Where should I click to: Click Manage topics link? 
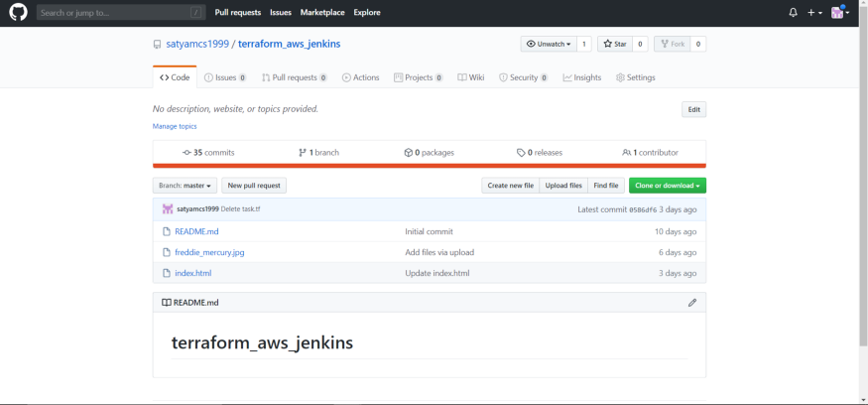pos(175,126)
